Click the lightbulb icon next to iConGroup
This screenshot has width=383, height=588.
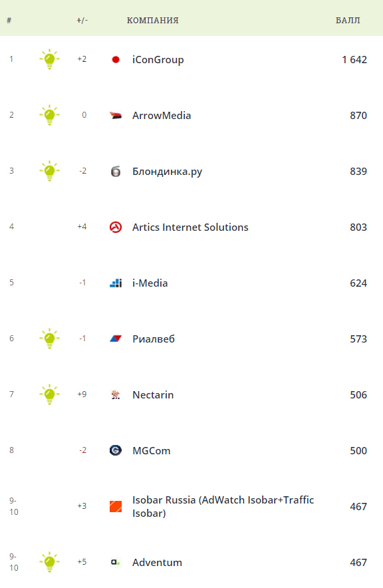[49, 59]
